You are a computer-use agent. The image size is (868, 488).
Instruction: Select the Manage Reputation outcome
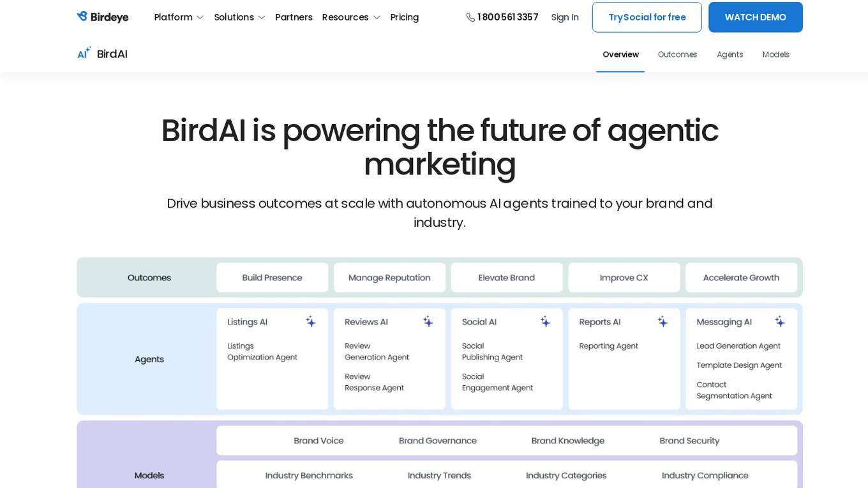point(389,278)
